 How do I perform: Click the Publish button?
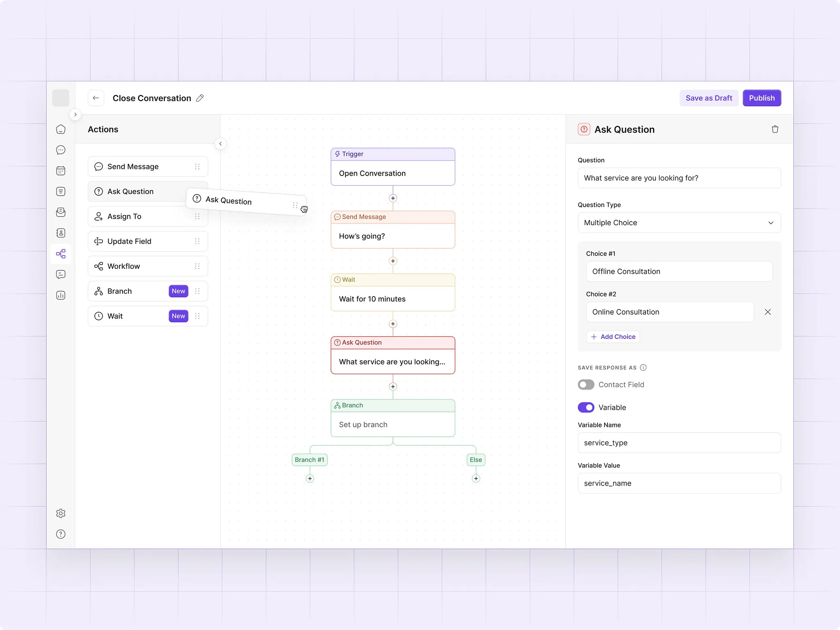coord(762,98)
